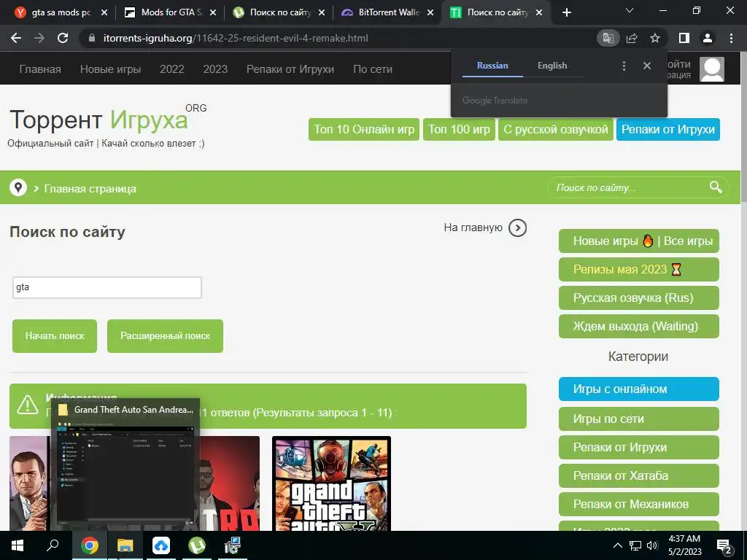
Task: Click Топ 10 Онлайн игр button
Action: tap(364, 129)
